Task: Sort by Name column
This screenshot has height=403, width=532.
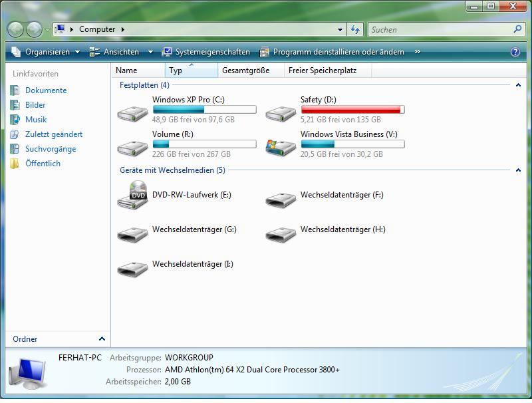Action: [138, 70]
